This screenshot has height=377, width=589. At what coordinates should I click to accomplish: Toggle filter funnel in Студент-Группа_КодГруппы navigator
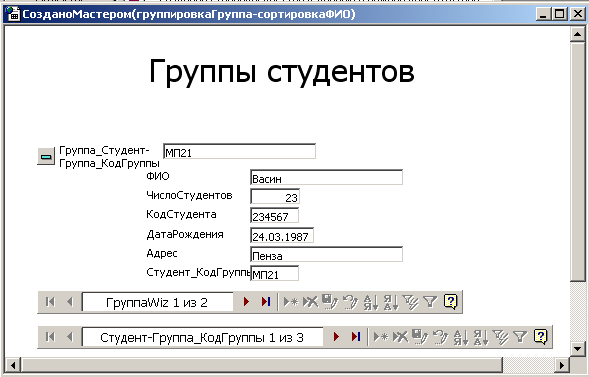pos(520,337)
